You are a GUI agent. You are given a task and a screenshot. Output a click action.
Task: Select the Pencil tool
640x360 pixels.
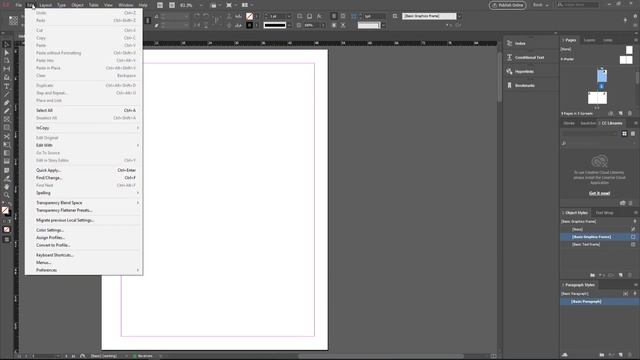pos(7,111)
